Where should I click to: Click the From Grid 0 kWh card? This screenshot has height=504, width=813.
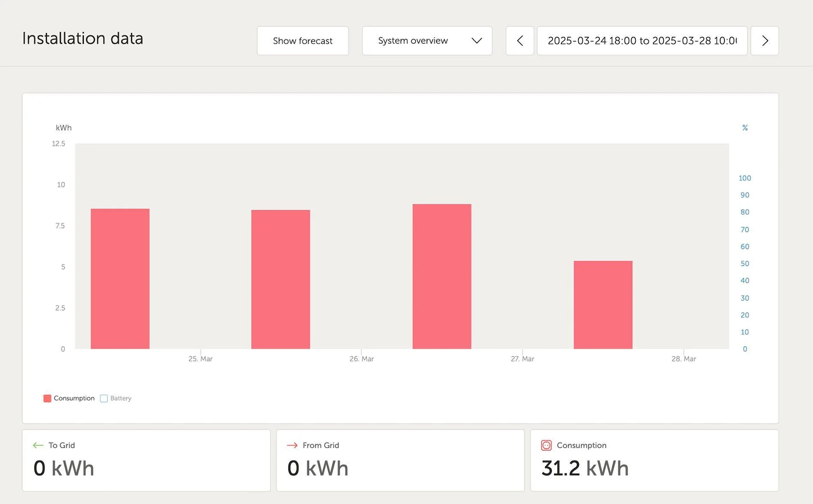400,460
